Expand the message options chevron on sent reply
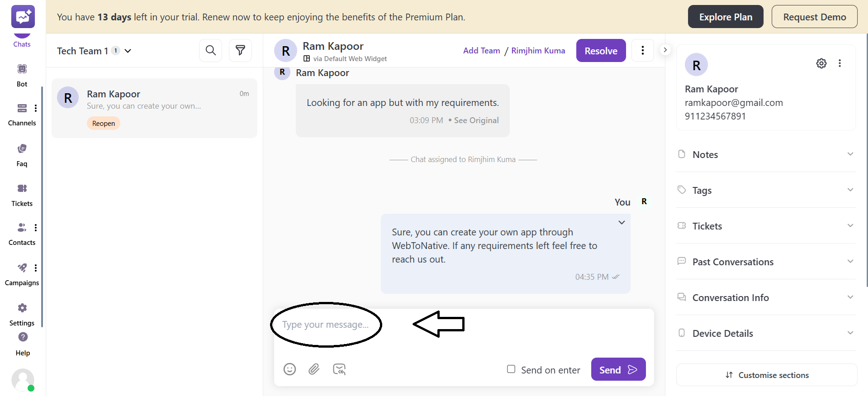This screenshot has height=397, width=868. 621,222
